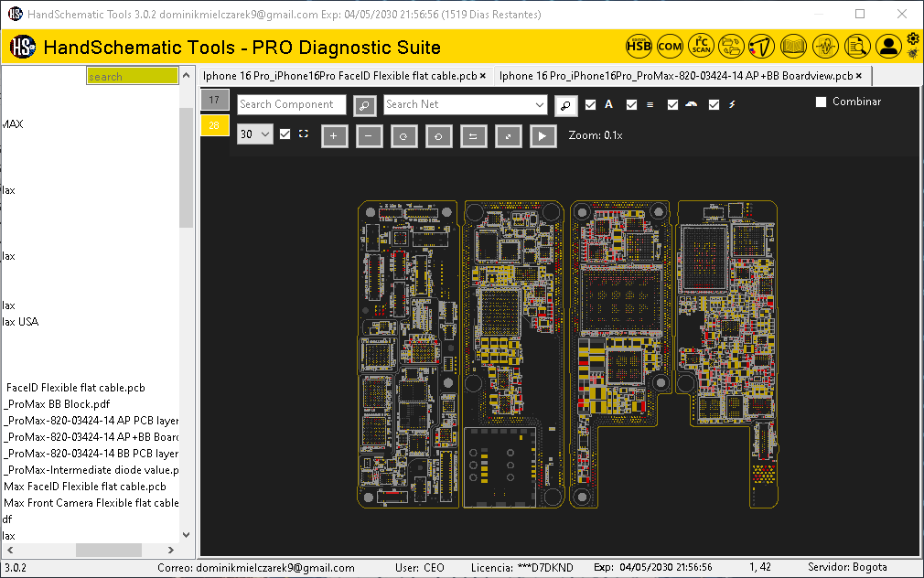Open the diagnostics waveform tool
Screen dimensions: 924x578
tap(825, 46)
